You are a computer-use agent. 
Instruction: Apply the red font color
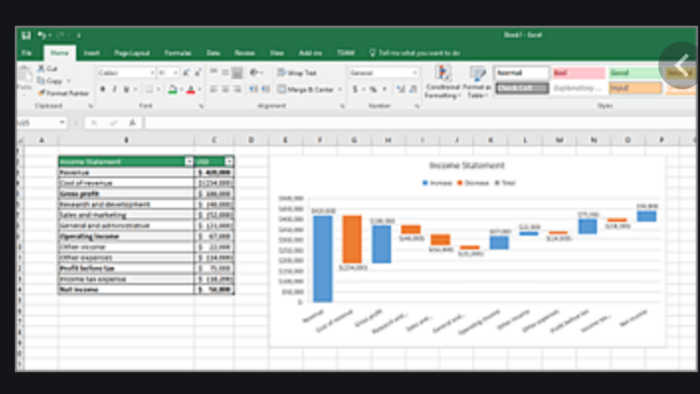coord(191,90)
